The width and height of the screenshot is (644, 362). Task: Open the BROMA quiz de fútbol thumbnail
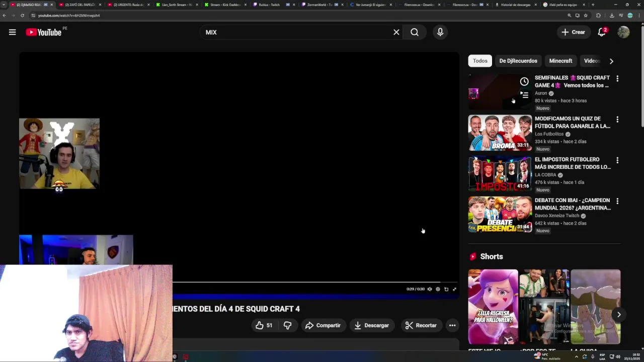(500, 133)
